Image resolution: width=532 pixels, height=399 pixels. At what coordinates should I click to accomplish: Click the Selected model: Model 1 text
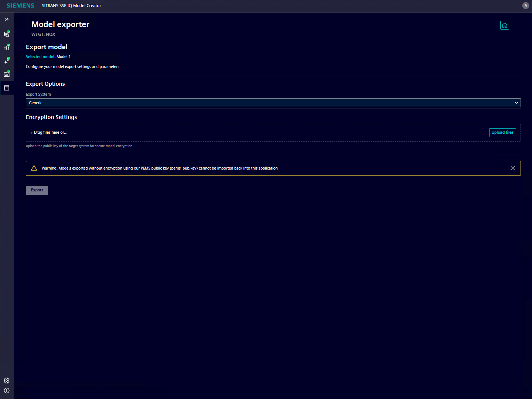coord(48,57)
